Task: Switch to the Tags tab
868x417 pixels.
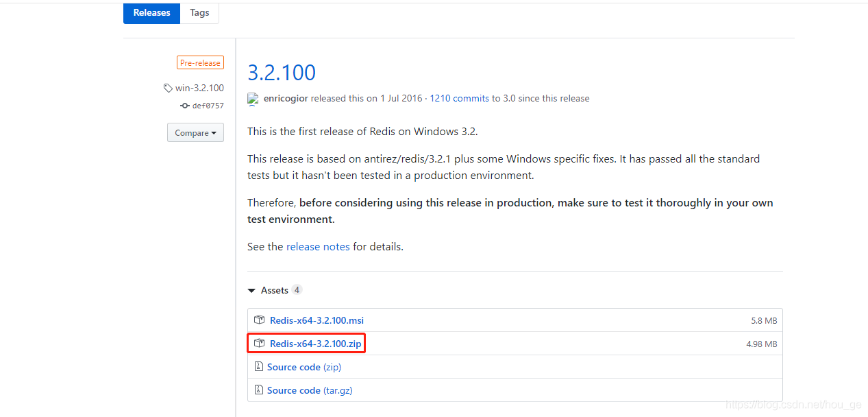Action: point(199,13)
